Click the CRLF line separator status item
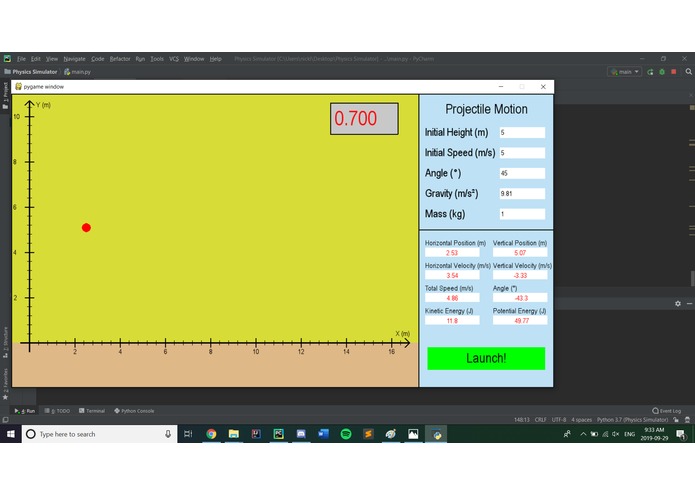This screenshot has width=695, height=494. pos(540,420)
